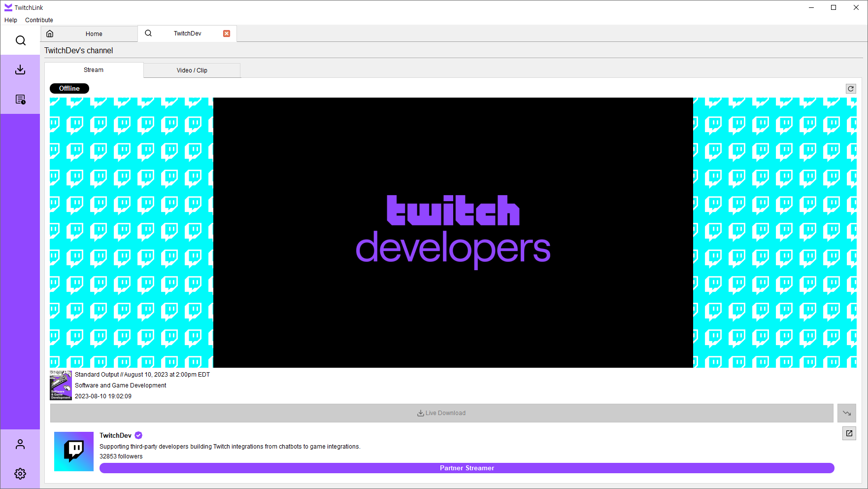
Task: Refresh the channel stream info
Action: point(851,89)
